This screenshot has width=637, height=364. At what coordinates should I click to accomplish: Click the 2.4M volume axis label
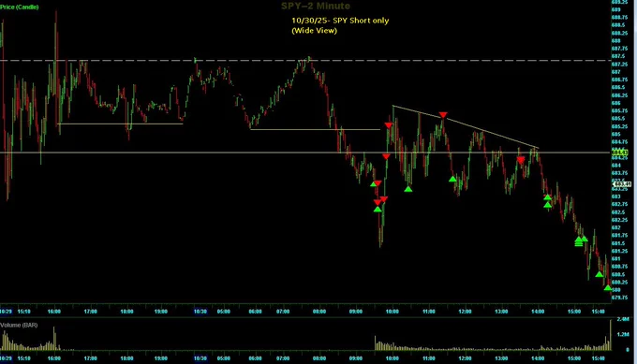[623, 319]
